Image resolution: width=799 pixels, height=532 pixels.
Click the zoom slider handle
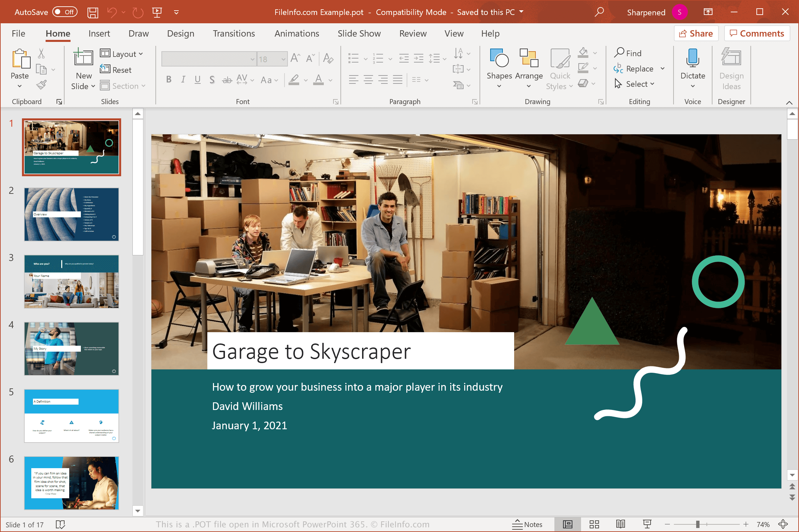coord(698,524)
